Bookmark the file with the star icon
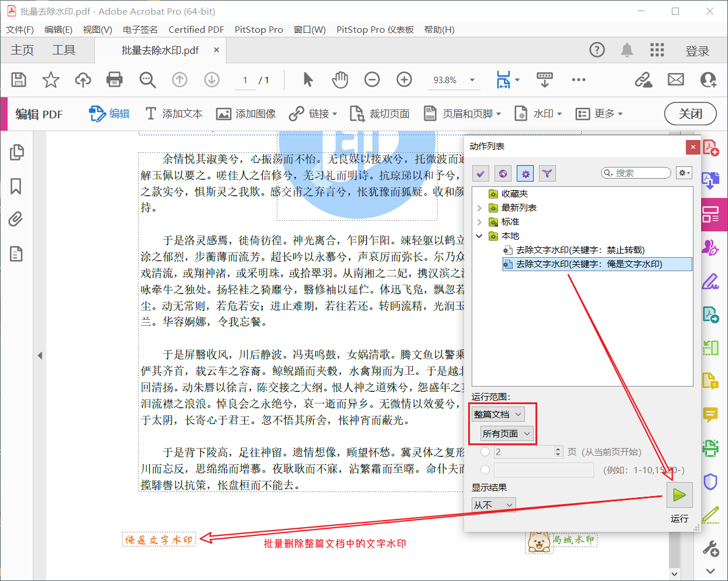 (x=51, y=80)
